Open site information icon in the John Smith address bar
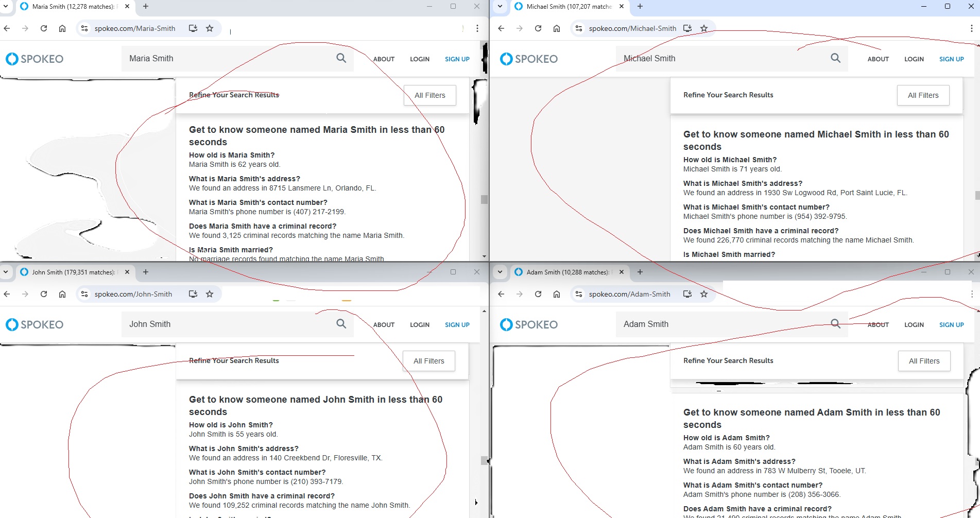This screenshot has height=518, width=980. tap(84, 293)
